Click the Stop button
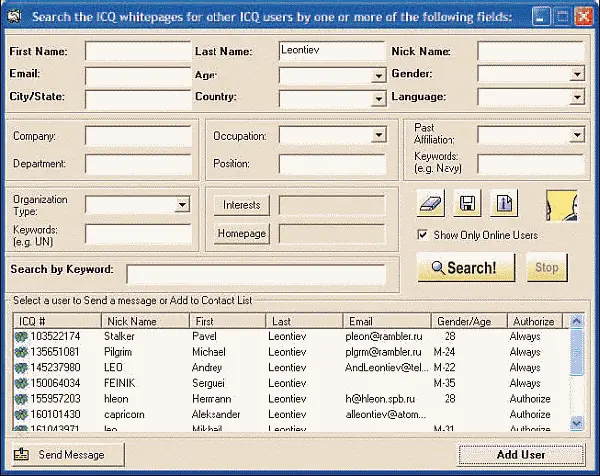The height and width of the screenshot is (476, 600). pos(547,267)
